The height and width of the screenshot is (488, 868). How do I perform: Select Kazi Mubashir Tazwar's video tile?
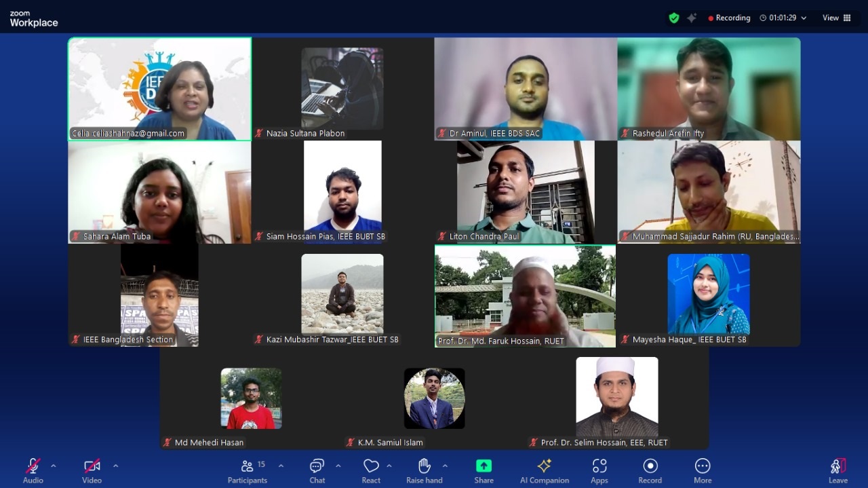pos(342,295)
